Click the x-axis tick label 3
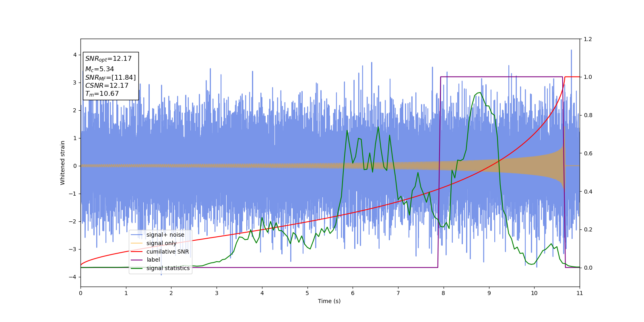The width and height of the screenshot is (644, 322). [217, 293]
